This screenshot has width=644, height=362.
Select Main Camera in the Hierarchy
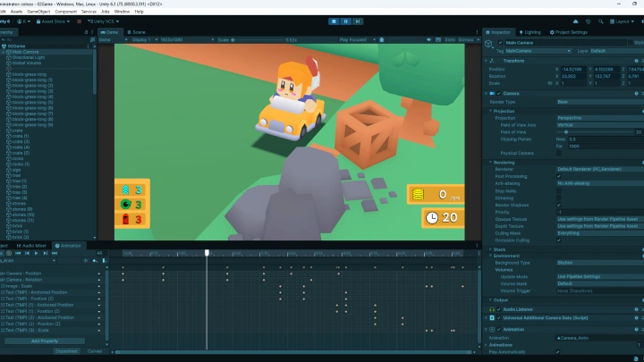coord(25,52)
